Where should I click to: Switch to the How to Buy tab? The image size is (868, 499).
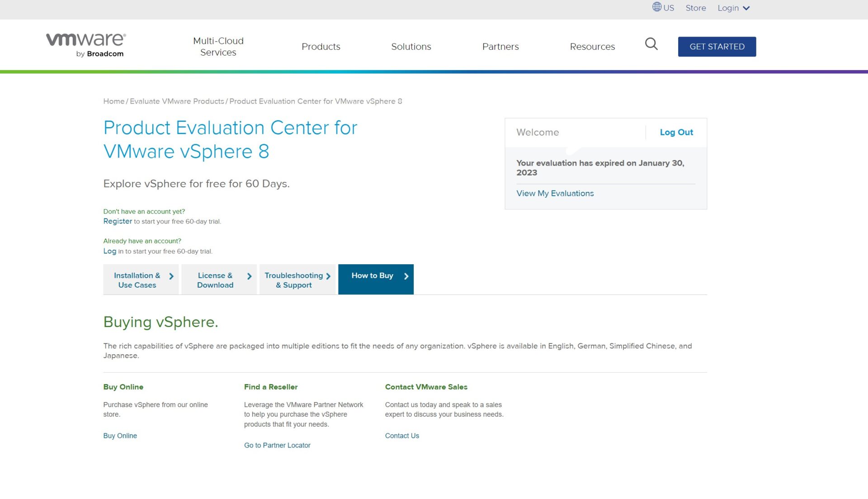coord(373,275)
